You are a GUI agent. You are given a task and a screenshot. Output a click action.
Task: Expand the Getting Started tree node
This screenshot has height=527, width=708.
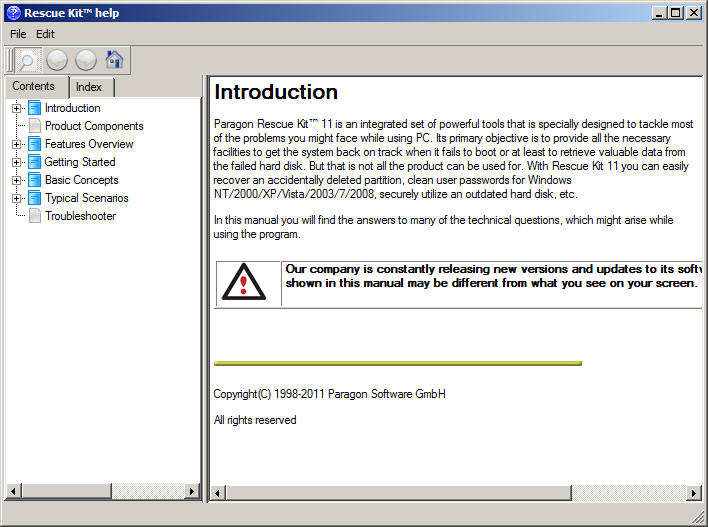(x=16, y=163)
